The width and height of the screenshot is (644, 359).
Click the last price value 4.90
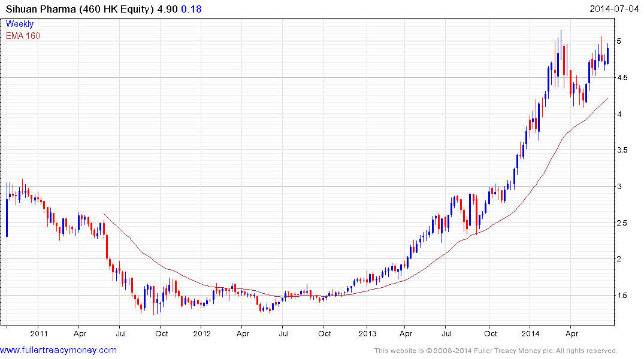click(x=167, y=9)
